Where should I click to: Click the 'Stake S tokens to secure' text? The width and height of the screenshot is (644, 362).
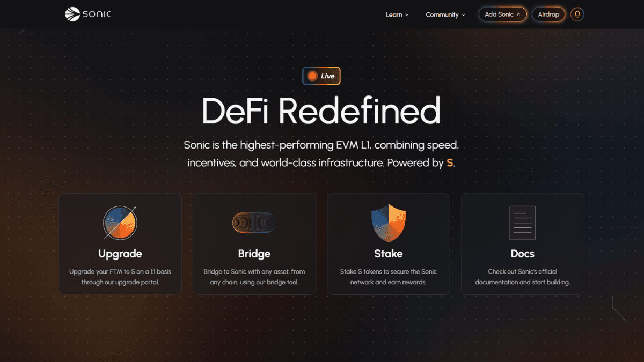tap(389, 277)
